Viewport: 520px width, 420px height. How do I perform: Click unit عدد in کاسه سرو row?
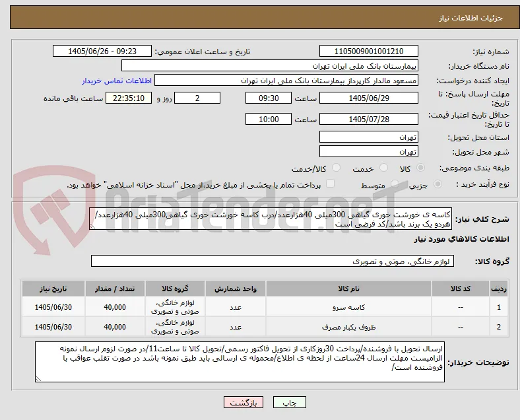[235, 307]
